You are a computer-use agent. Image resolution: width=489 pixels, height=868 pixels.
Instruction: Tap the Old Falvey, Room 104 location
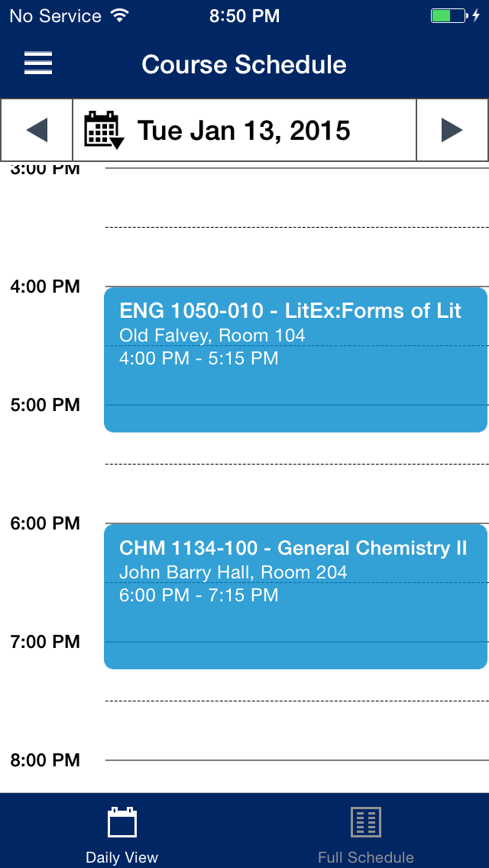pos(212,335)
